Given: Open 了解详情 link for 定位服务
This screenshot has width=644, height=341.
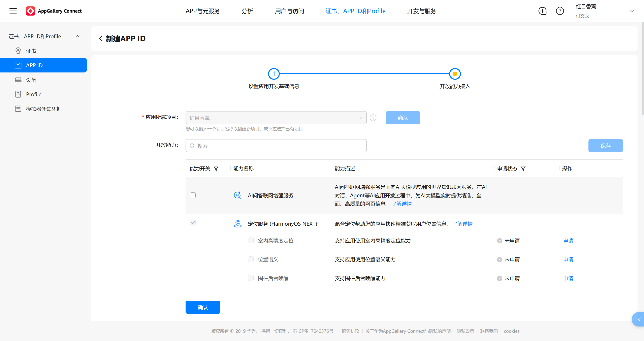Looking at the screenshot, I should coord(462,224).
